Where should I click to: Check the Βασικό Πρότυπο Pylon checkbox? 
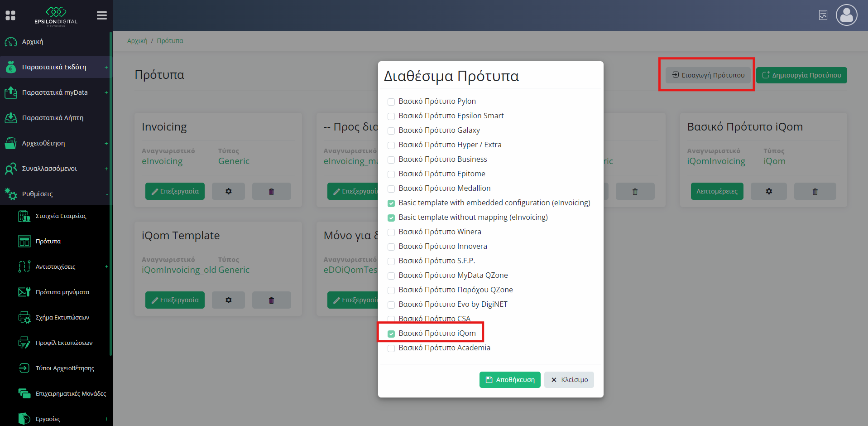point(391,102)
